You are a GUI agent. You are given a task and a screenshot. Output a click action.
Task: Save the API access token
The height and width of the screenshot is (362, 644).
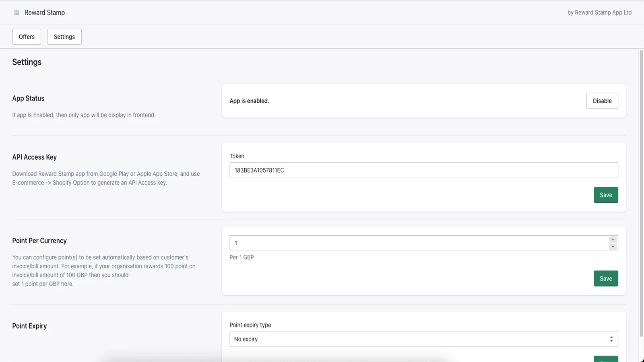pyautogui.click(x=606, y=195)
